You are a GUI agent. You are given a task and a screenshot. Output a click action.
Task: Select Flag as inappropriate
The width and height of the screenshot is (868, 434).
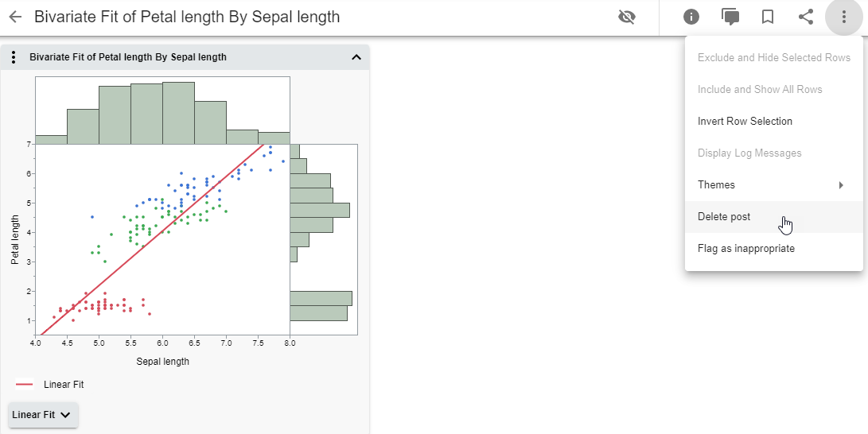[x=745, y=249]
